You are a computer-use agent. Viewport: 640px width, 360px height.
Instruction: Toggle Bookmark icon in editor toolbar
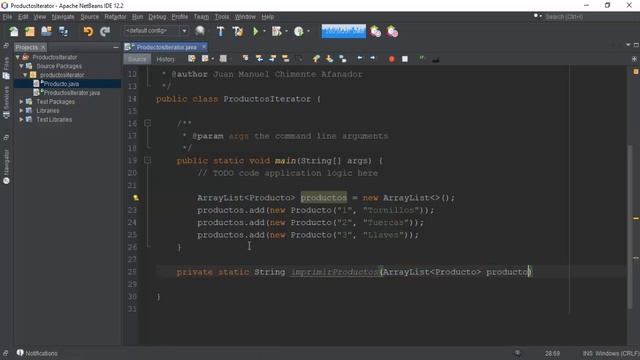click(x=343, y=59)
